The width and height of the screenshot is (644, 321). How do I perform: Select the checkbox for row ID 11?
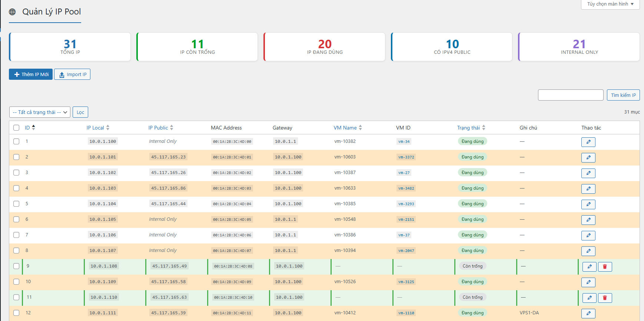point(16,297)
